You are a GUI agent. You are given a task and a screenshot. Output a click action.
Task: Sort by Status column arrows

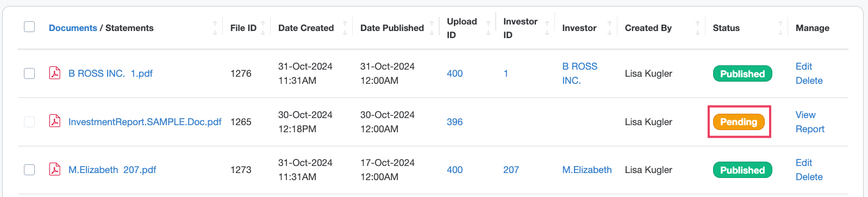pos(780,28)
